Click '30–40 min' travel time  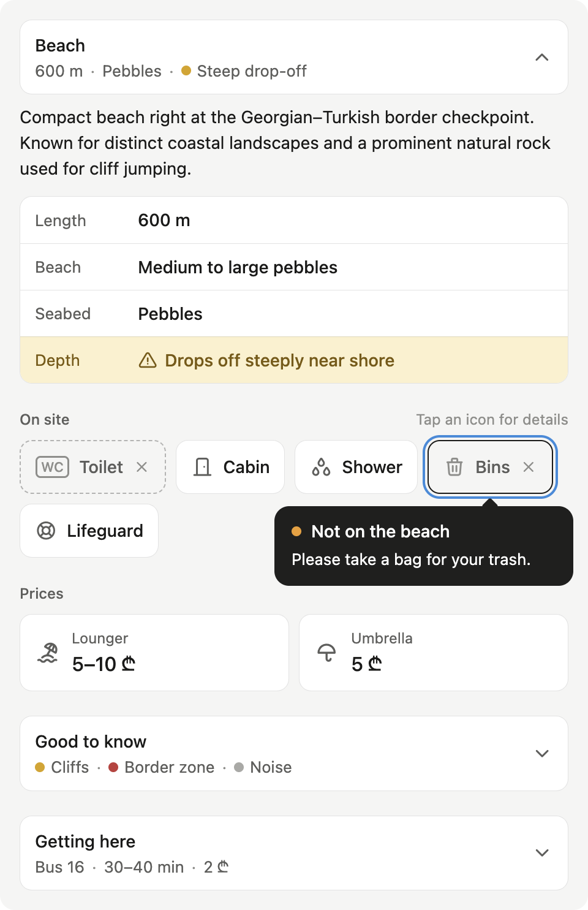click(144, 867)
